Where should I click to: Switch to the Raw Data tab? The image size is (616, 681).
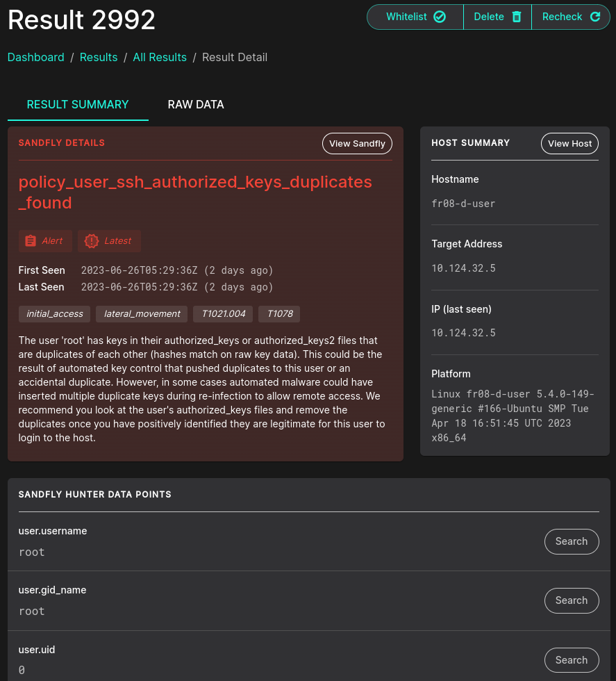(196, 105)
